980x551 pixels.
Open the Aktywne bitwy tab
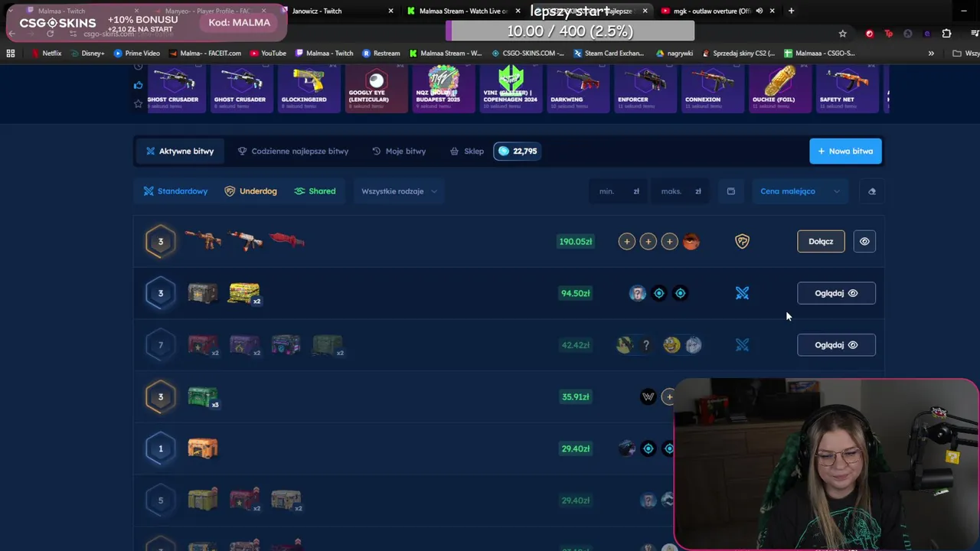click(x=180, y=151)
